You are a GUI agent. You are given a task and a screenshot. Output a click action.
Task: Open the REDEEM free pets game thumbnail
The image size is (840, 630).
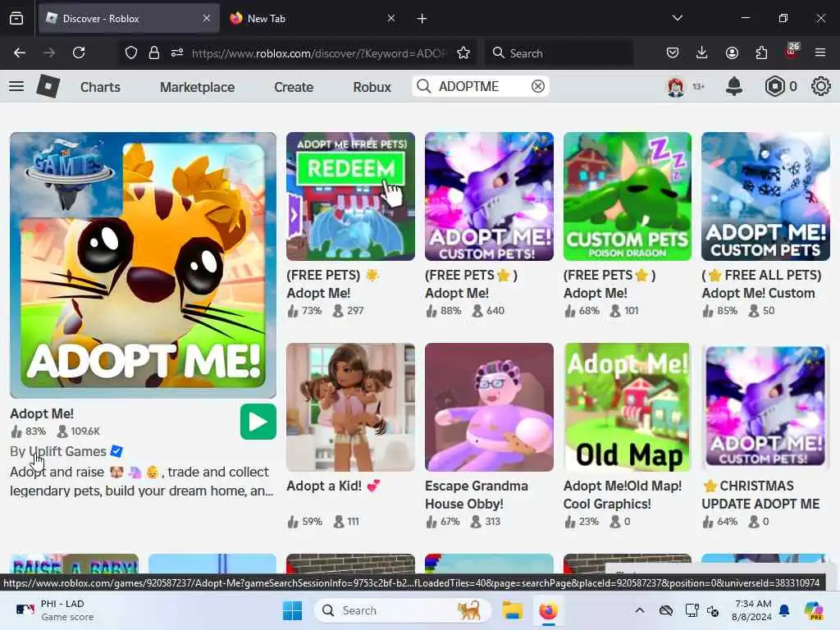[x=350, y=196]
